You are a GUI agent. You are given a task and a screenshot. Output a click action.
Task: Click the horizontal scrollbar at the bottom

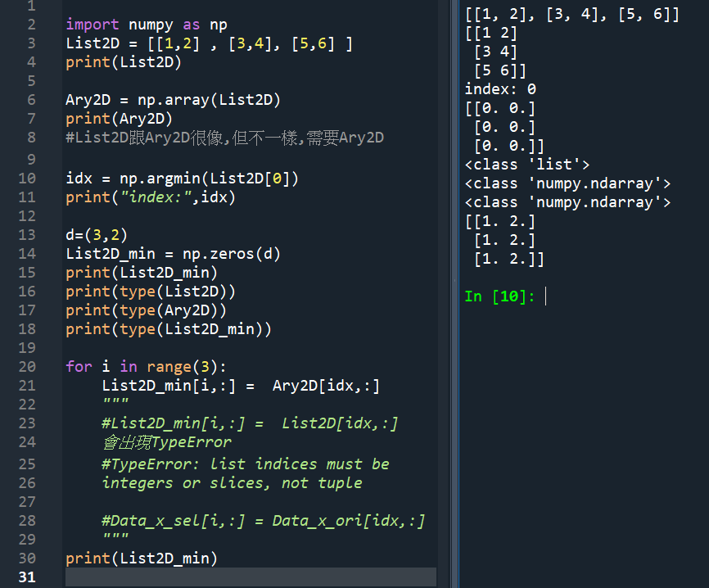(246, 577)
